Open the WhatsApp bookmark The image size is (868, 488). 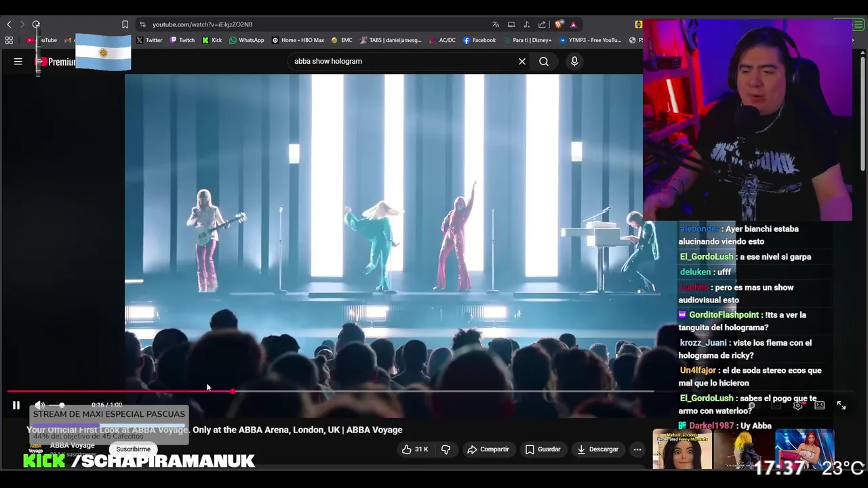[x=247, y=40]
